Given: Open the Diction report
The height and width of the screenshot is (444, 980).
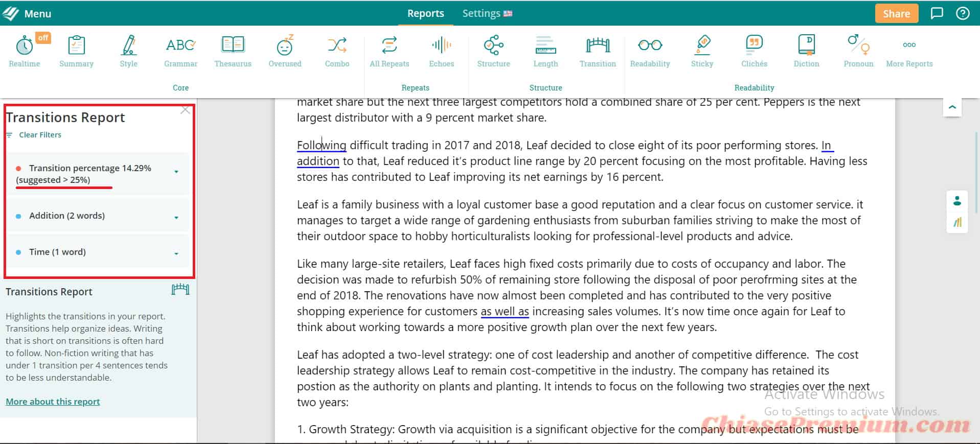Looking at the screenshot, I should [806, 51].
